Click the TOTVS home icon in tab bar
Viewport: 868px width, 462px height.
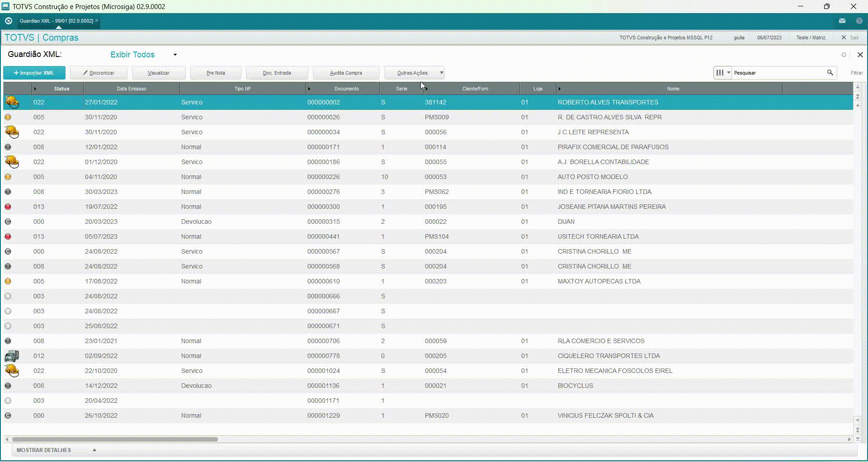tap(8, 21)
